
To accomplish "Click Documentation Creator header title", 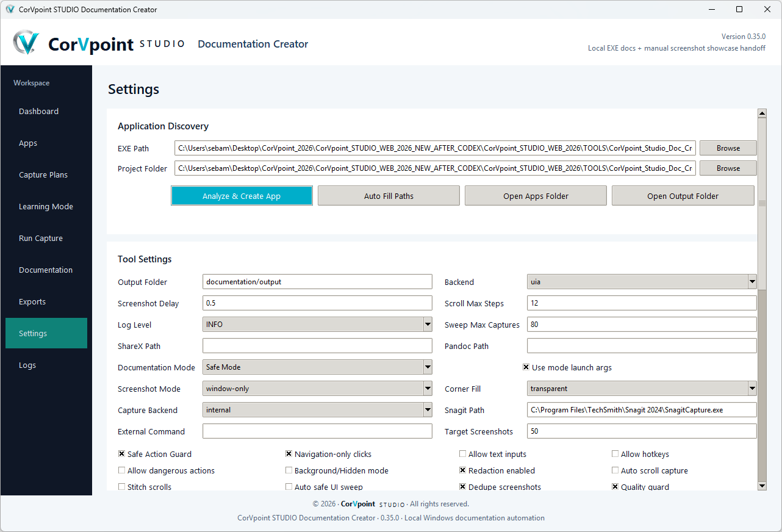I will coord(253,44).
